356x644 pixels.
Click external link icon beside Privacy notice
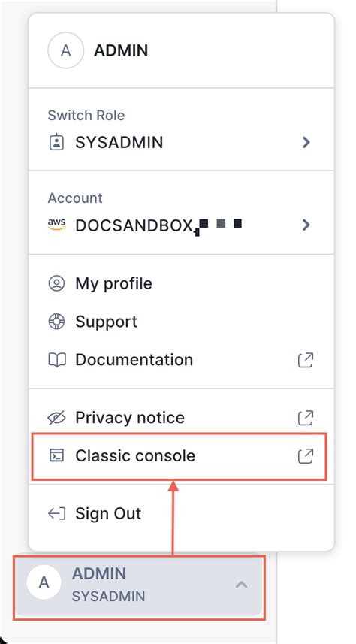click(x=306, y=418)
